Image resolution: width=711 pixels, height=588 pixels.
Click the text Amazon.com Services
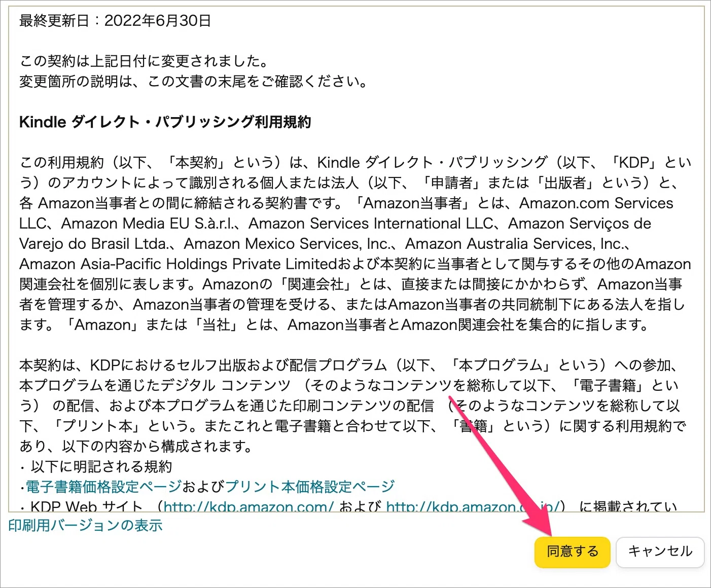(596, 203)
